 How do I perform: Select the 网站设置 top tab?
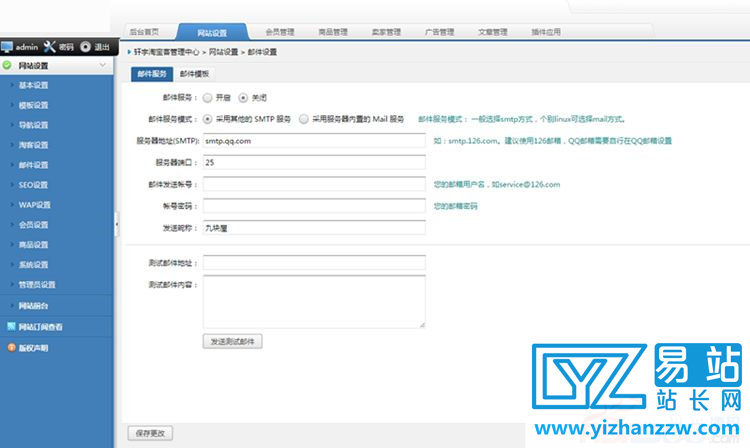212,33
